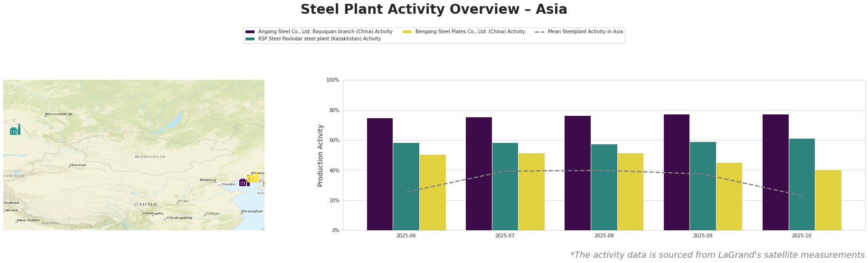Click the purple Angang bar for 2025-09
The height and width of the screenshot is (263, 868).
tap(676, 172)
